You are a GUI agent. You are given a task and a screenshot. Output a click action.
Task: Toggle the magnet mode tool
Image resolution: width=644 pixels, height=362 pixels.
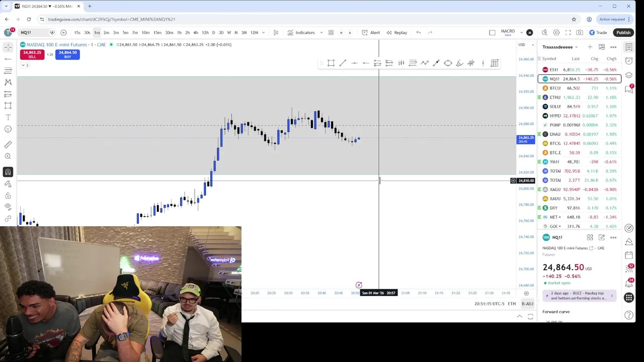[x=8, y=172]
